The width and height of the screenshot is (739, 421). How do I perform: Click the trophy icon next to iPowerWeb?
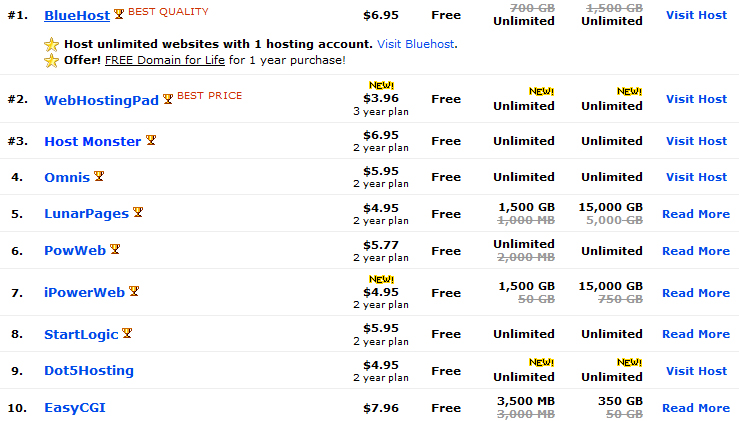coord(134,292)
